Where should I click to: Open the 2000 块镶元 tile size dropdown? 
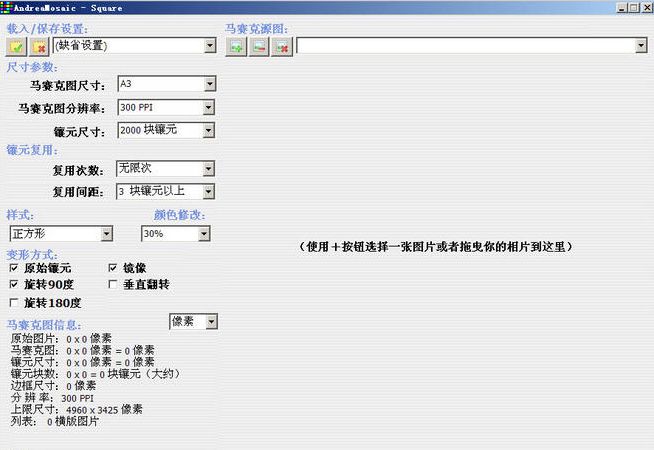pos(208,131)
